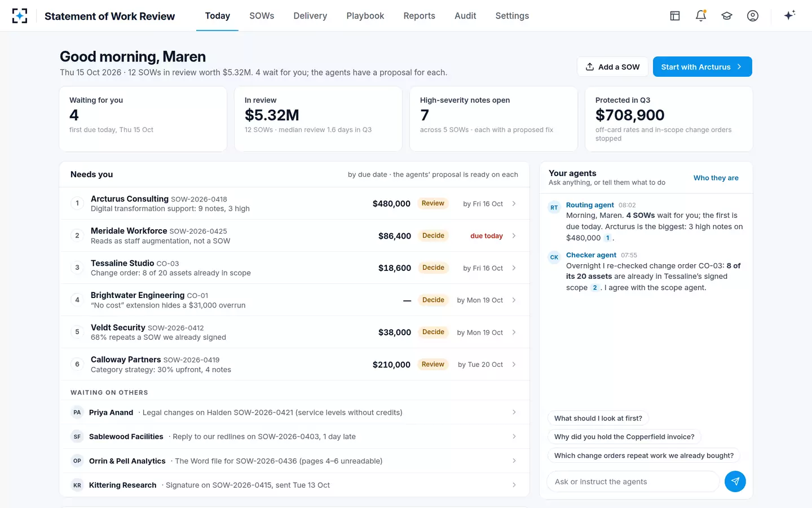Open citation badge 2 in Checker agent message
This screenshot has height=508, width=812.
(595, 288)
